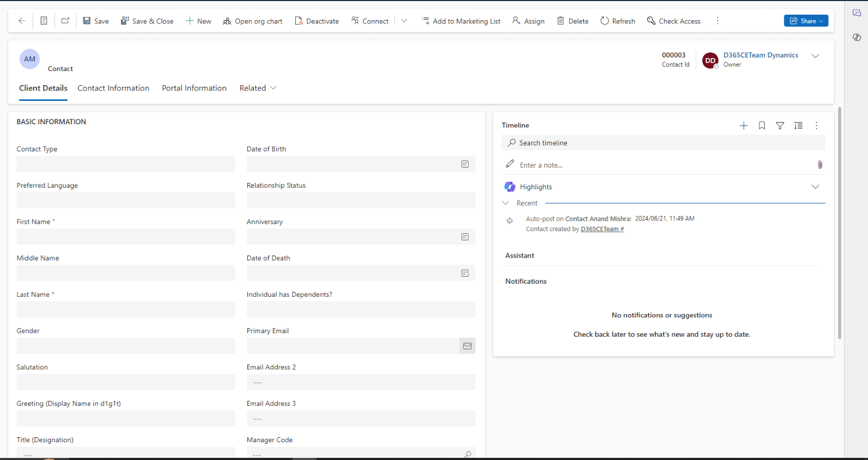This screenshot has width=868, height=460.
Task: Open D365CETeam Dynamics owner link
Action: pyautogui.click(x=761, y=55)
